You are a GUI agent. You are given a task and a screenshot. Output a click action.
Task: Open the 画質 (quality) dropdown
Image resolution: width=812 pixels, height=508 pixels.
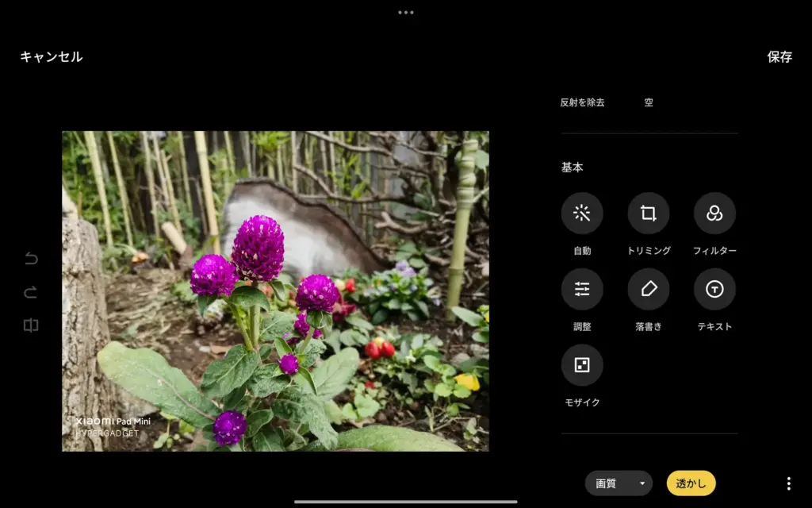coord(618,483)
